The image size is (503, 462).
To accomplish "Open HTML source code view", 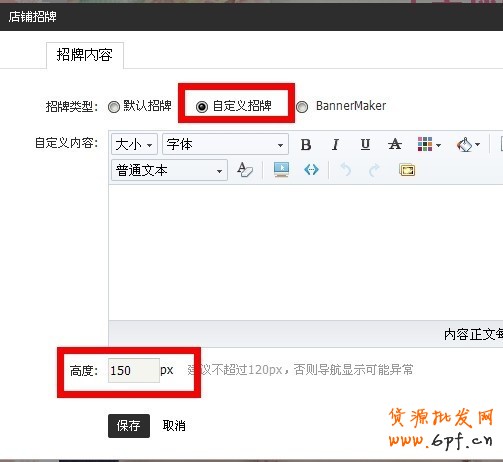I will [x=311, y=170].
